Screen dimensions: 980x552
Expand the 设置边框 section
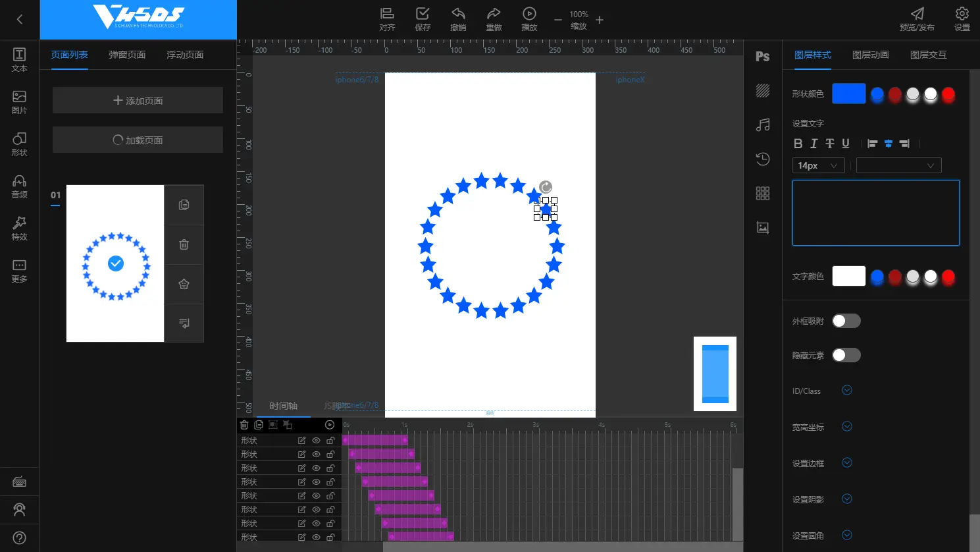[847, 462]
